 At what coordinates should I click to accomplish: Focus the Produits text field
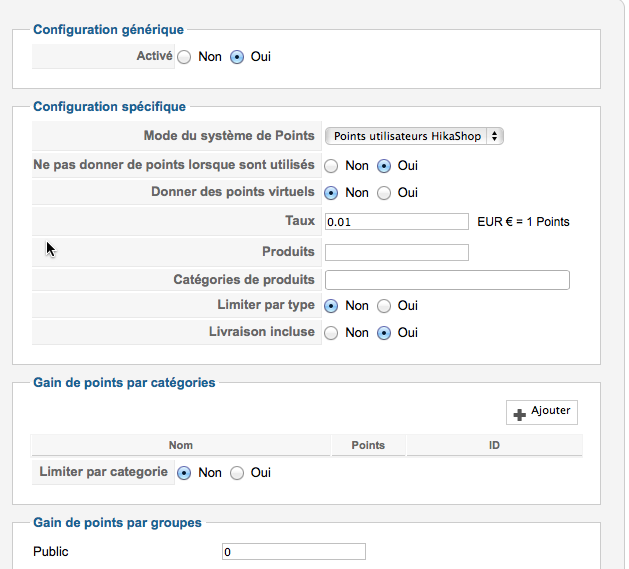click(x=397, y=252)
